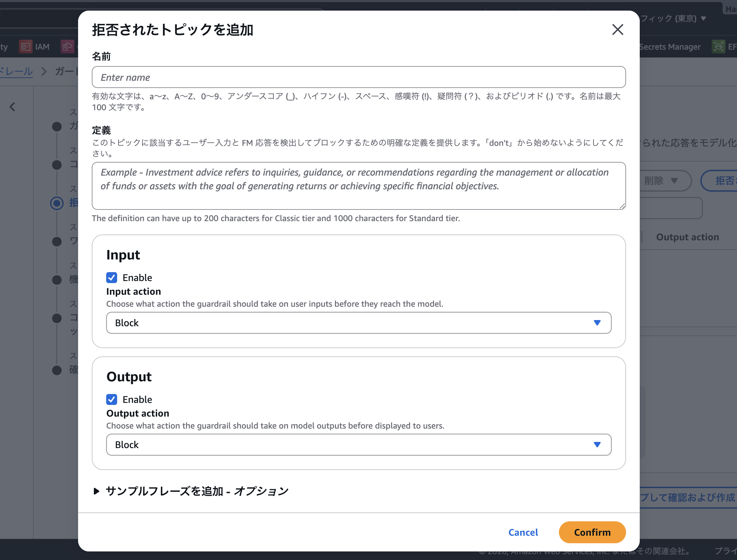Enable the Input checkbox
Viewport: 737px width, 560px height.
coord(111,278)
